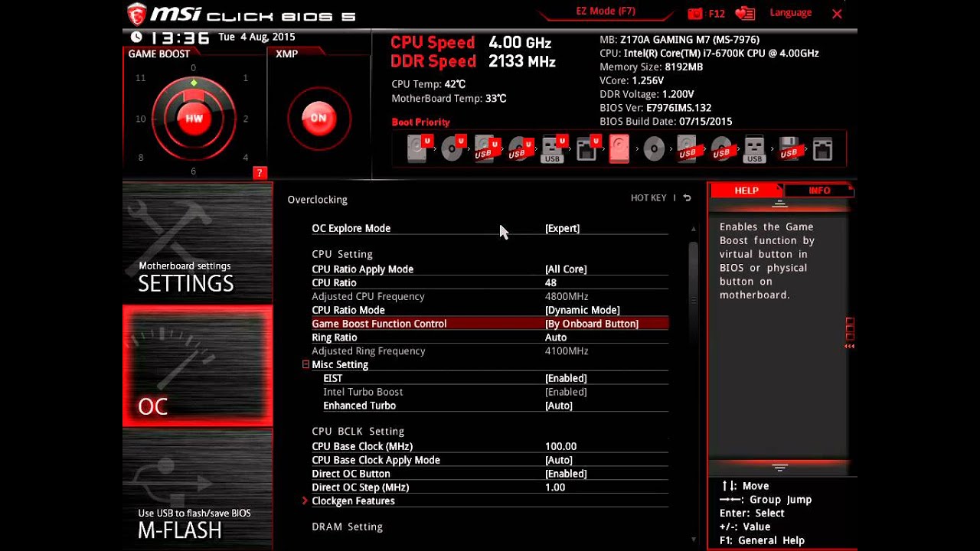This screenshot has width=980, height=551.
Task: Expand the Clockgen Features submenu
Action: click(353, 500)
